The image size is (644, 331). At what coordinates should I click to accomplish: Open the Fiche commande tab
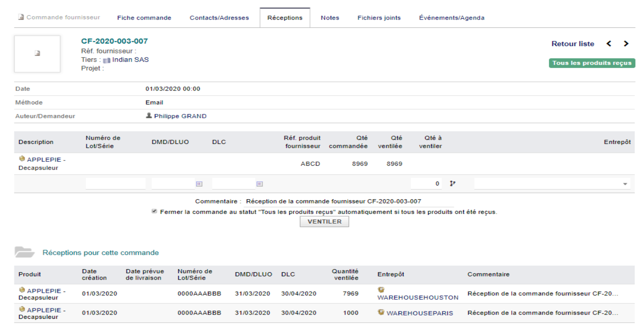pos(144,18)
